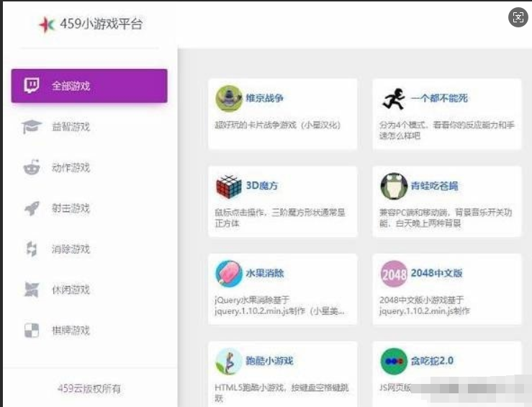This screenshot has width=532, height=407.
Task: Click the 459云版权所有 footer text
Action: (89, 389)
